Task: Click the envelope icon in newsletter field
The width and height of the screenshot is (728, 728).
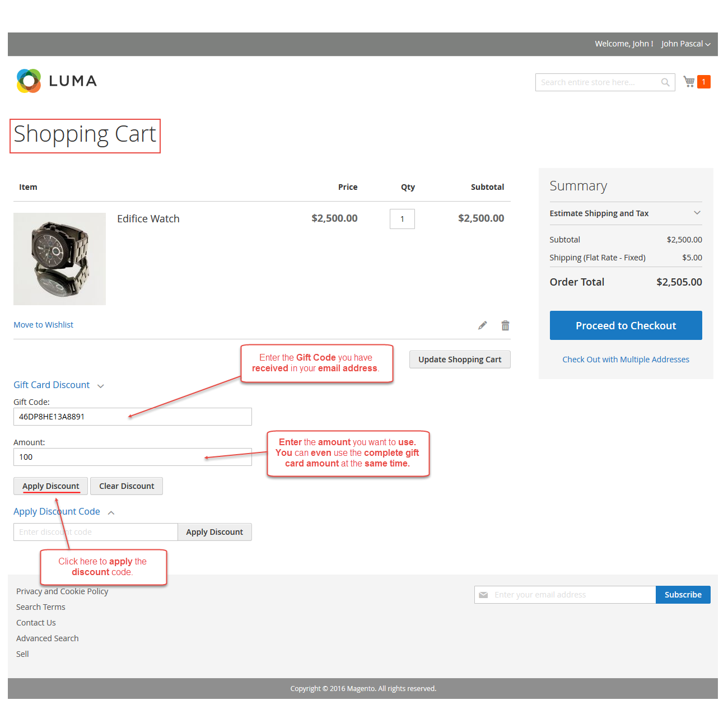Action: point(483,595)
